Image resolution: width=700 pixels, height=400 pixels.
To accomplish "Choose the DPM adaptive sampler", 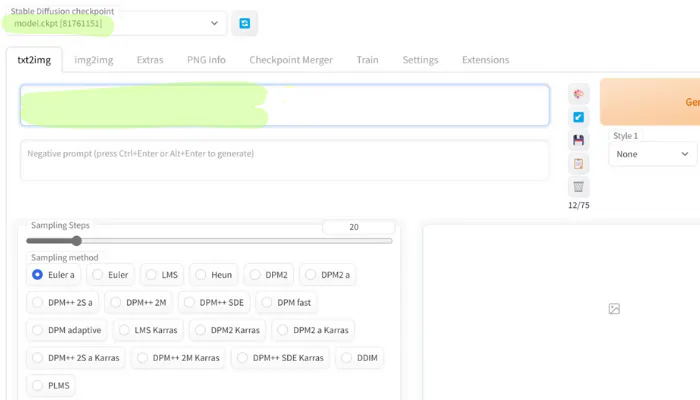I will tap(67, 330).
